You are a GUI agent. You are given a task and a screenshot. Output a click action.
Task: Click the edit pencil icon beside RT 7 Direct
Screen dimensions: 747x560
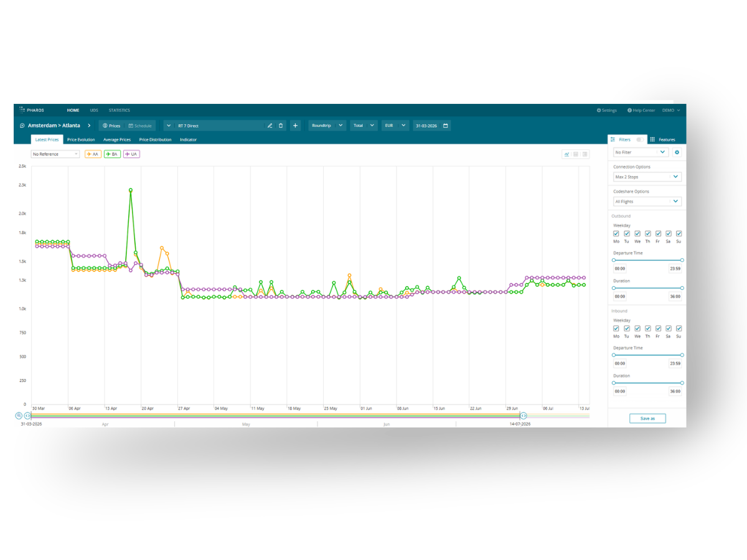(x=270, y=125)
